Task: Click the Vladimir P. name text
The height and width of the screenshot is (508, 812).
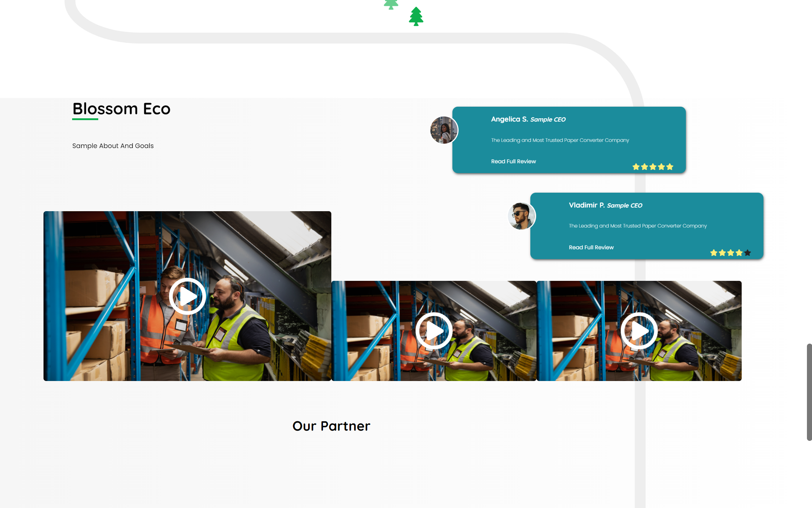Action: 587,205
